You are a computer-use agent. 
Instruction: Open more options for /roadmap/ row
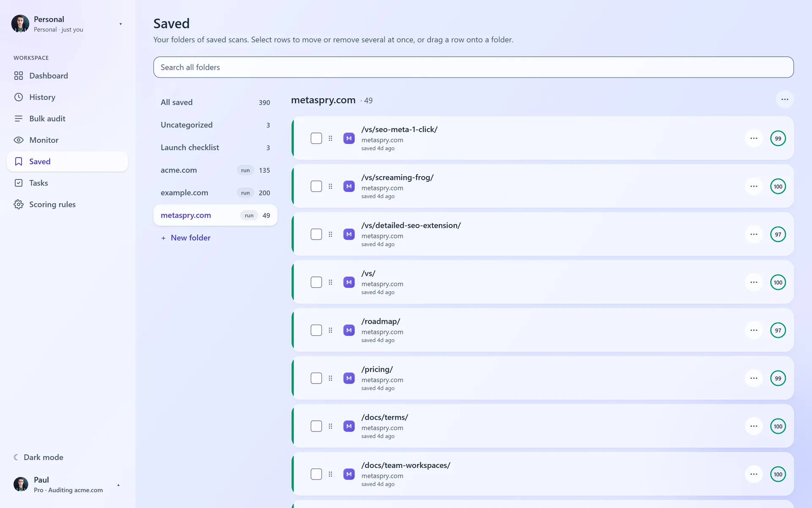[754, 330]
